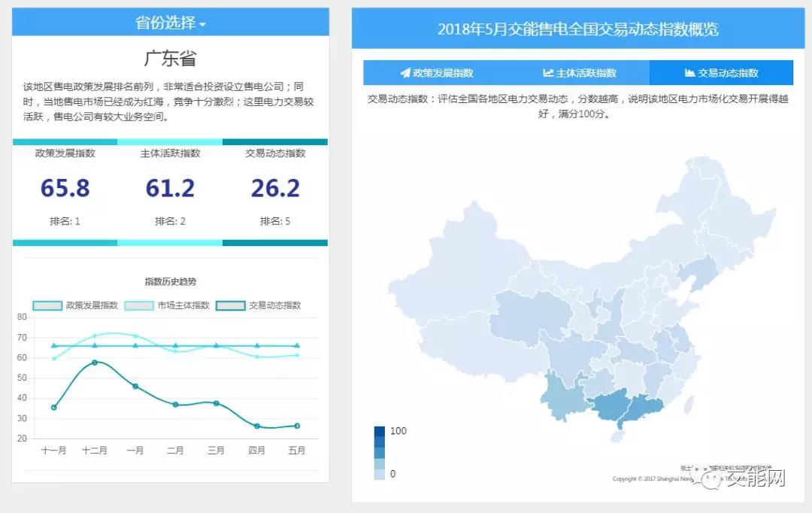This screenshot has width=812, height=513.
Task: Toggle 政策发展指数 legend series in chart
Action: (x=75, y=305)
